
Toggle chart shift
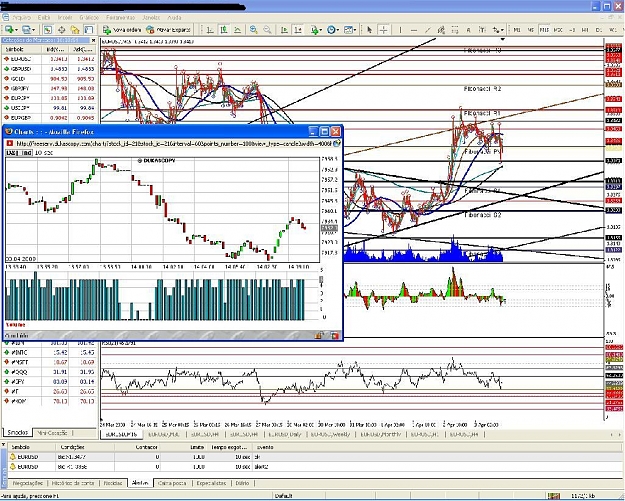[x=298, y=30]
